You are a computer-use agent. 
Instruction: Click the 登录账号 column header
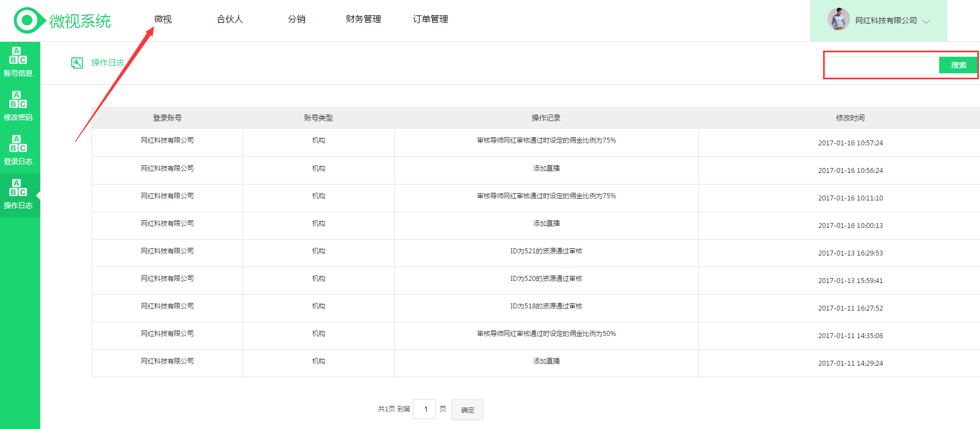[x=167, y=118]
